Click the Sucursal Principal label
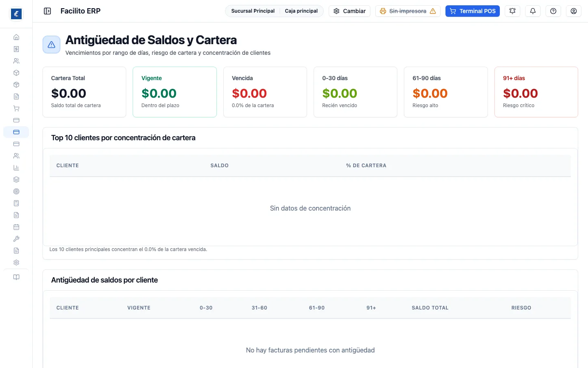The height and width of the screenshot is (368, 588). coord(253,11)
